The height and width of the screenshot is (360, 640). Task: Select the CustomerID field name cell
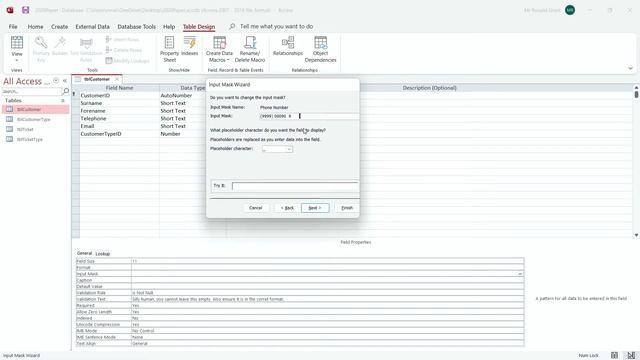pos(119,96)
